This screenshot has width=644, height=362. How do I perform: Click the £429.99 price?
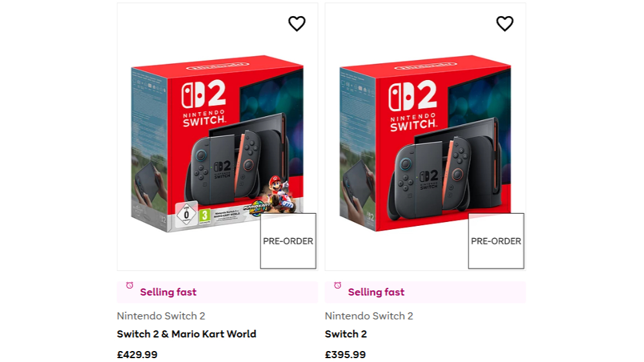coord(137,354)
